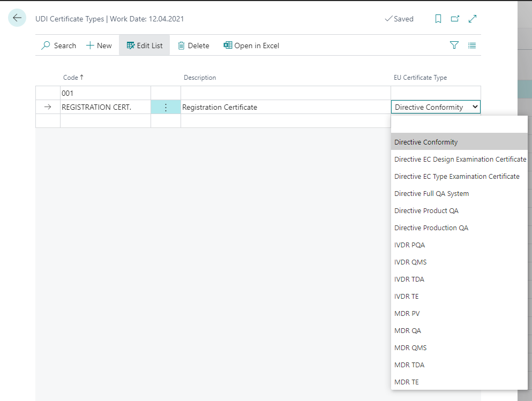Image resolution: width=532 pixels, height=401 pixels.
Task: Click the bookmark icon
Action: point(438,19)
